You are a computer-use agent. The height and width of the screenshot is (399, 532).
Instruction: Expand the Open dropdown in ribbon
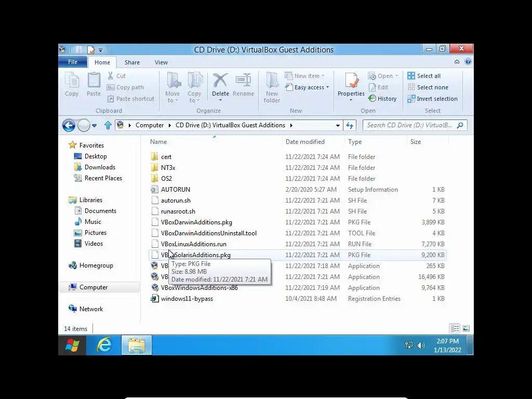click(x=383, y=76)
